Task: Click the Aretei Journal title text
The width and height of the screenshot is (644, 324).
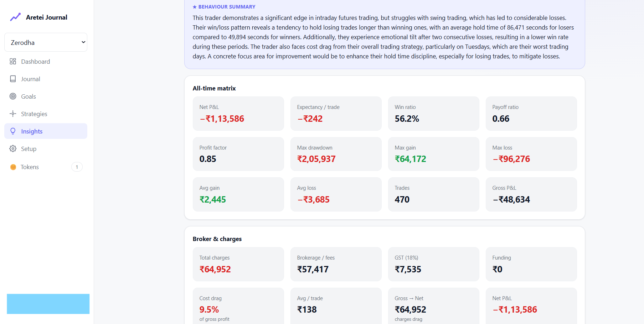Action: pos(47,17)
